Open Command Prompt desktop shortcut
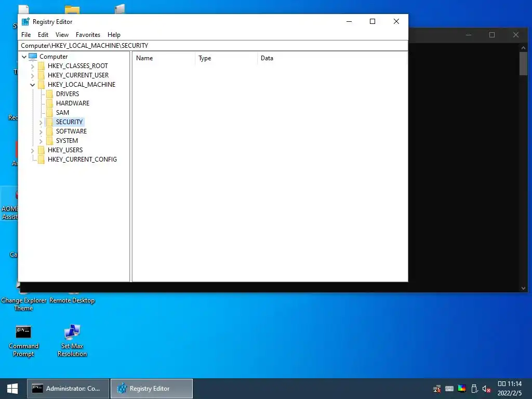This screenshot has height=399, width=532. (x=23, y=340)
